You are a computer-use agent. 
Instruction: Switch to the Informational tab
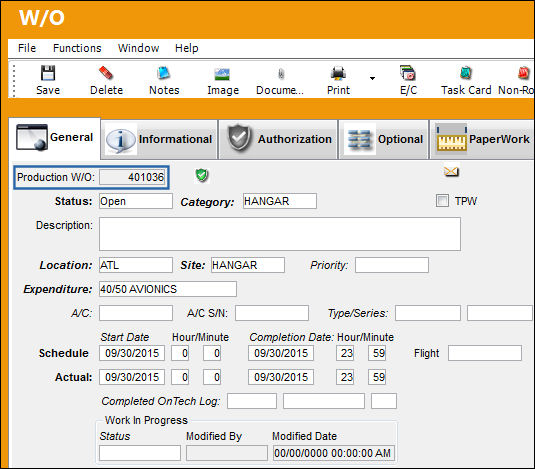point(159,139)
